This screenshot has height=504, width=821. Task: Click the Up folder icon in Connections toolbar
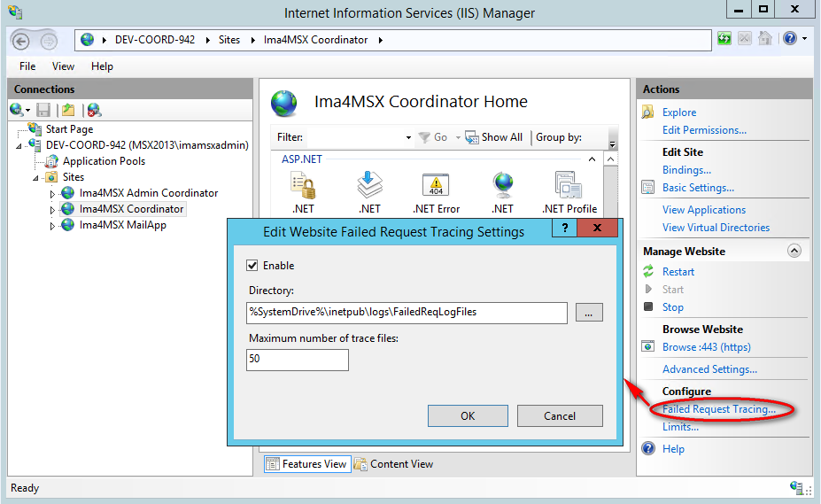click(x=68, y=110)
